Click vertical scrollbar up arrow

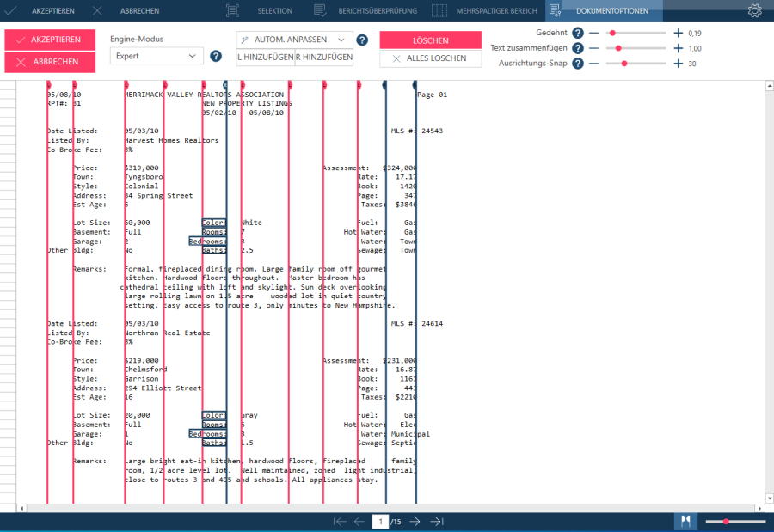point(769,86)
